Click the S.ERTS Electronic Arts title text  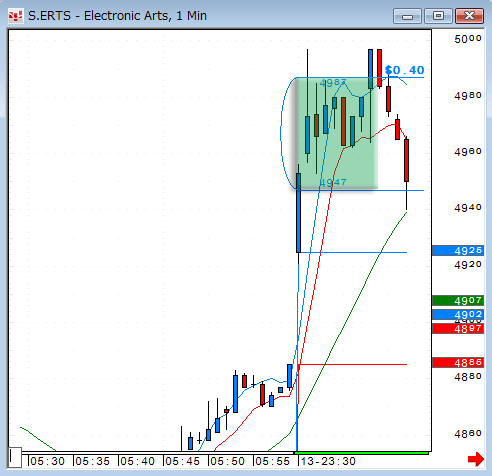[x=117, y=16]
